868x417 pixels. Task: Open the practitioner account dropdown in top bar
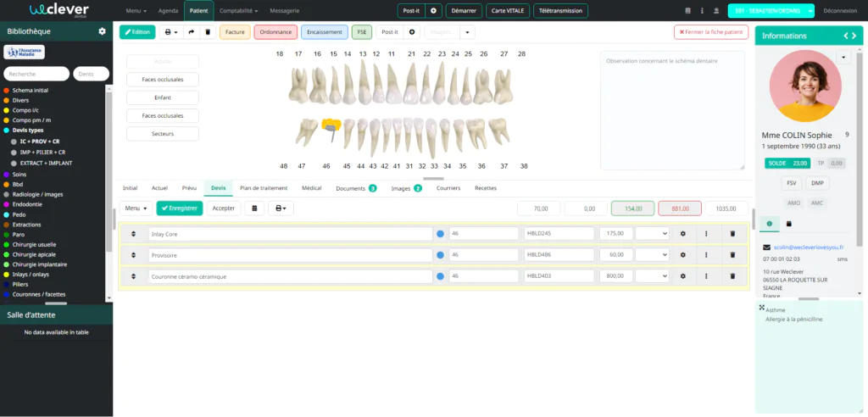click(810, 10)
